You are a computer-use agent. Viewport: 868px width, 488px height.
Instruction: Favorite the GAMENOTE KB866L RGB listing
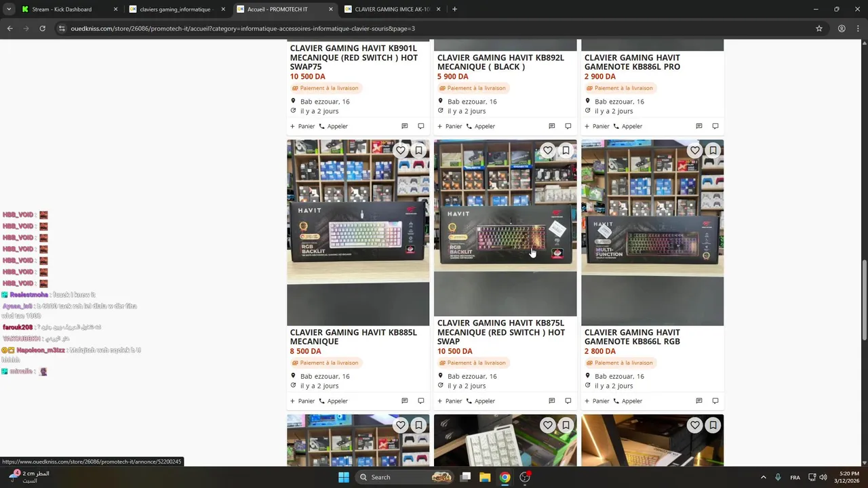pos(695,150)
